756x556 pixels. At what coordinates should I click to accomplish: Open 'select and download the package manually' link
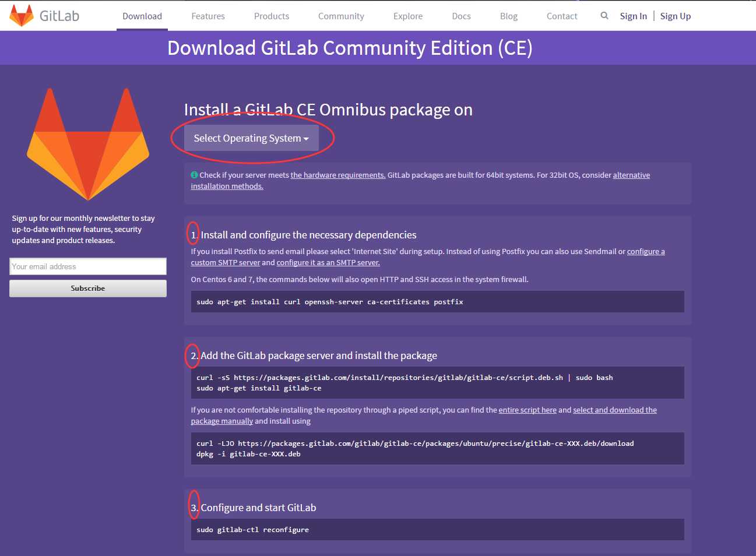[615, 410]
